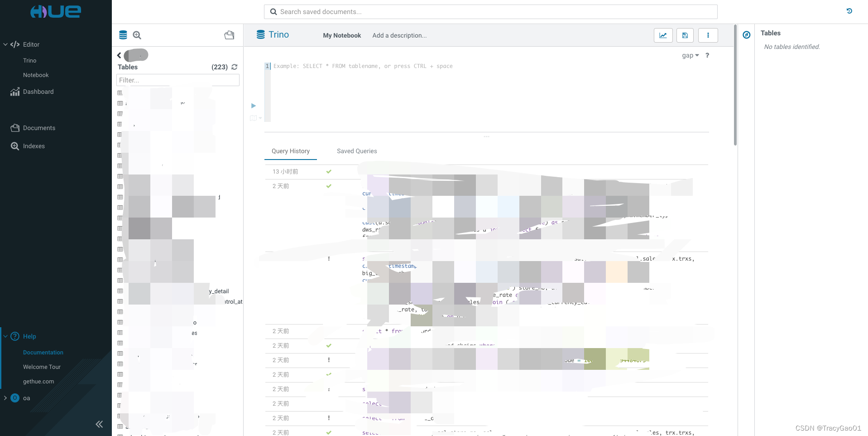Open Documents in the sidebar
This screenshot has height=436, width=868.
click(39, 128)
